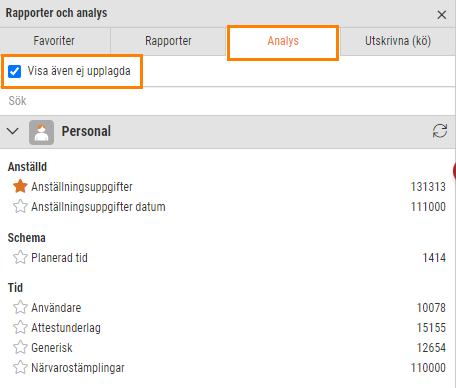Favorite the Attestunderlag analysis
Screen dimensions: 456x388
[x=20, y=327]
